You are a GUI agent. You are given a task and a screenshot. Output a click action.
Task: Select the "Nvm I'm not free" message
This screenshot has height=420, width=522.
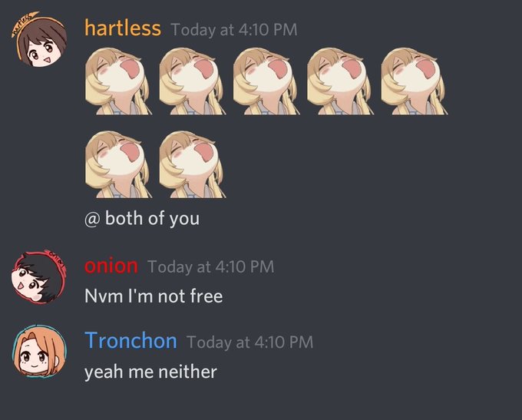[x=154, y=296]
